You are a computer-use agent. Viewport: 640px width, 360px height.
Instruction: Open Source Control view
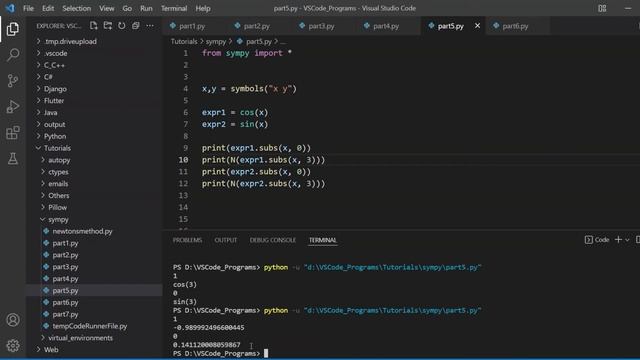pyautogui.click(x=13, y=81)
